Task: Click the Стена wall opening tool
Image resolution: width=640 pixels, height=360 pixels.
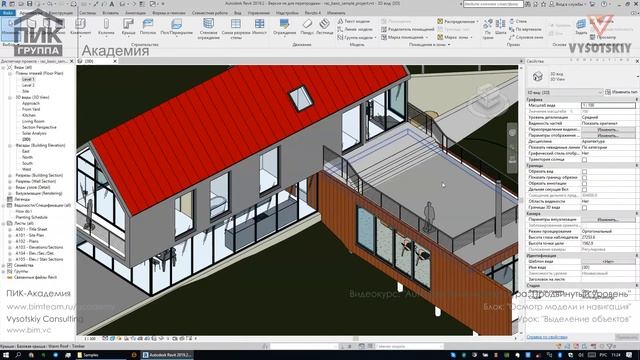Action: click(x=518, y=21)
